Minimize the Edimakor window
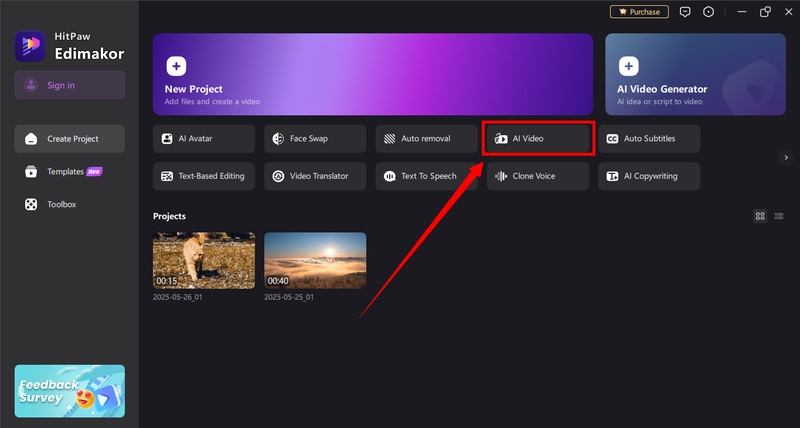This screenshot has height=428, width=800. point(742,12)
